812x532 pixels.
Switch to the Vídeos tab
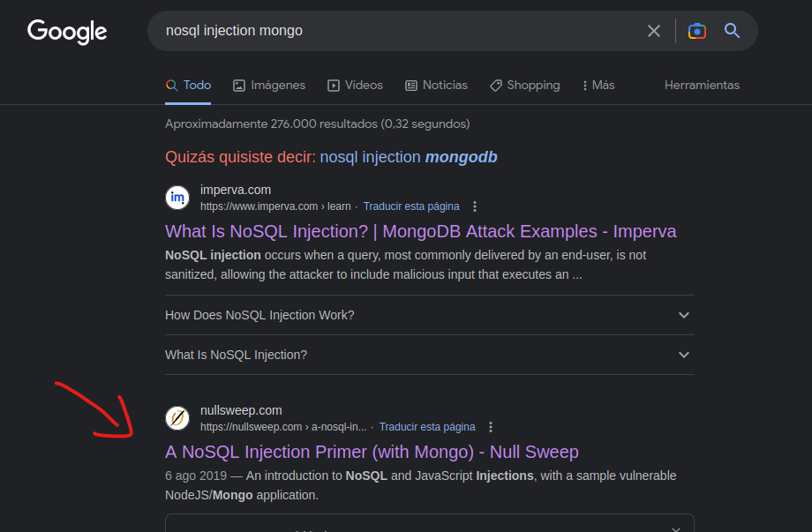pyautogui.click(x=355, y=86)
